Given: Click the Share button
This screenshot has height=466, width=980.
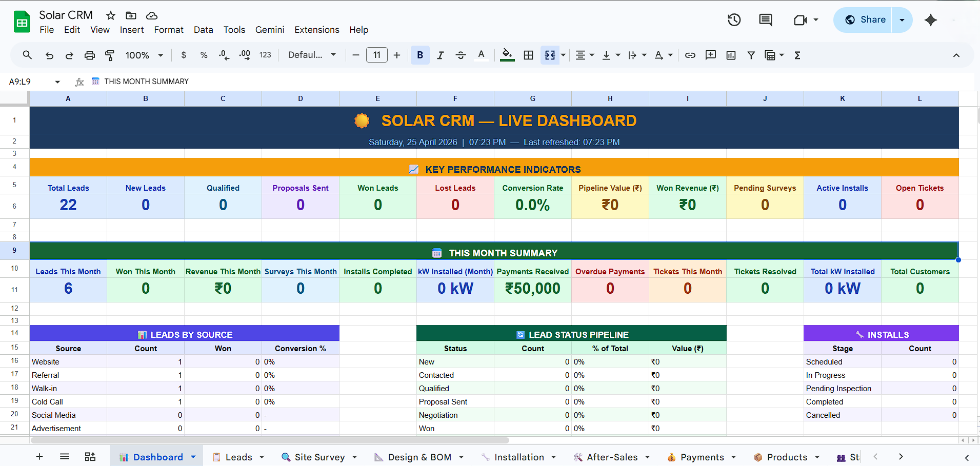Looking at the screenshot, I should pos(871,19).
